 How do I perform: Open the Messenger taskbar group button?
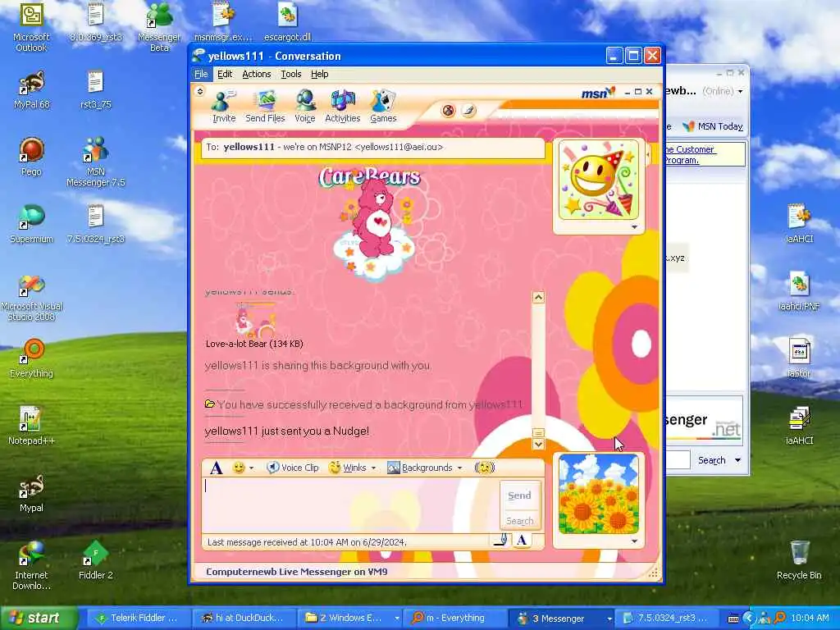pos(561,619)
